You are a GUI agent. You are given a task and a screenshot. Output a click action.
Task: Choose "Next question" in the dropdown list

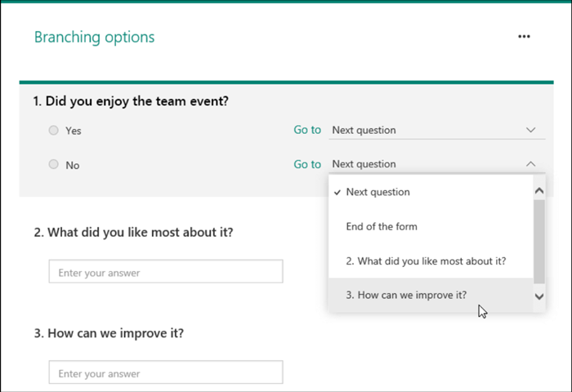pos(378,193)
